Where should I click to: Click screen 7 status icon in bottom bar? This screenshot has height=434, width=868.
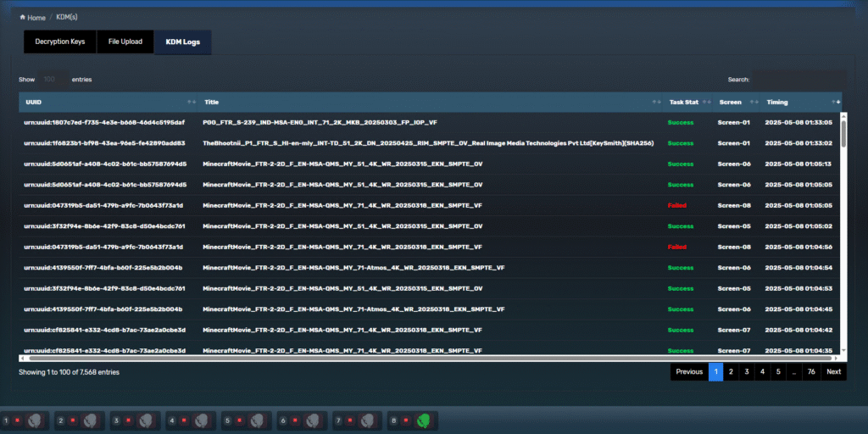(367, 420)
